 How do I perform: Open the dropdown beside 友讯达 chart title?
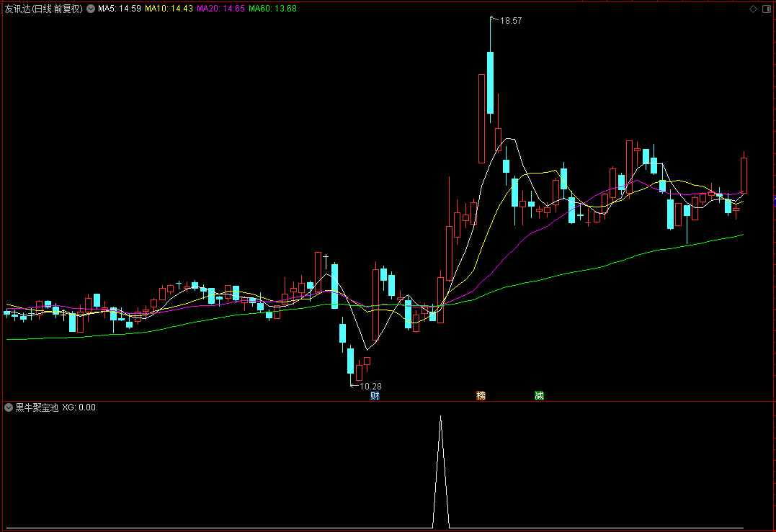coord(91,9)
